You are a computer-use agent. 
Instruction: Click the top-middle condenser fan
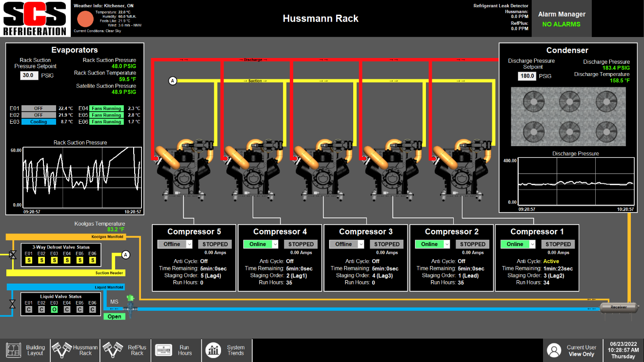click(570, 101)
